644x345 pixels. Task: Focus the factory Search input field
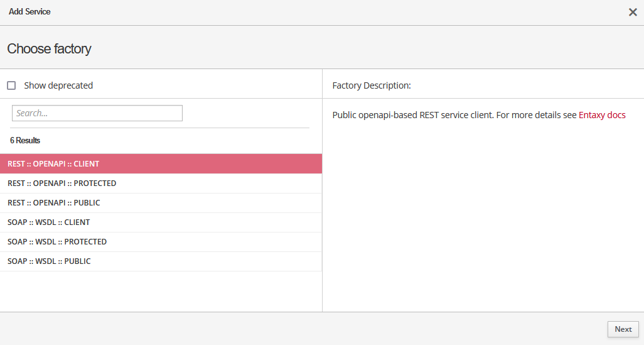point(97,113)
